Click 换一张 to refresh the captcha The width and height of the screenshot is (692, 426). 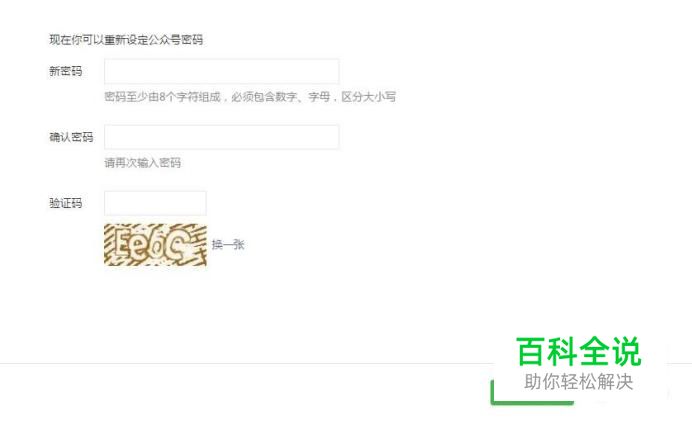pyautogui.click(x=228, y=245)
